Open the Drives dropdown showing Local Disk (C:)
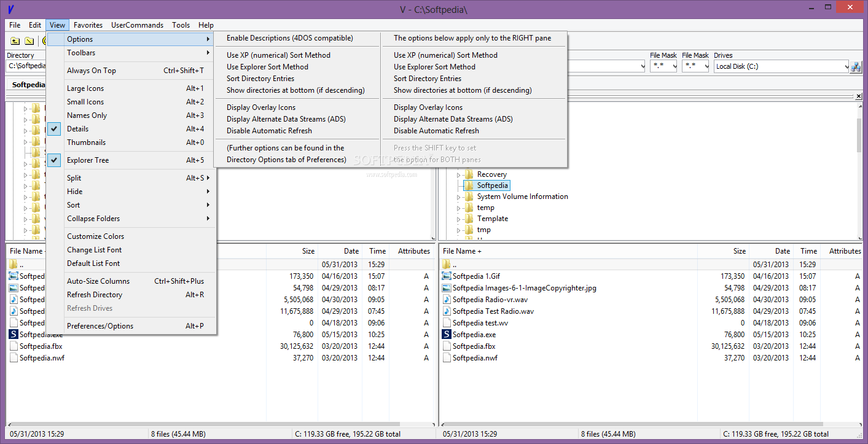The height and width of the screenshot is (444, 868). pos(845,66)
